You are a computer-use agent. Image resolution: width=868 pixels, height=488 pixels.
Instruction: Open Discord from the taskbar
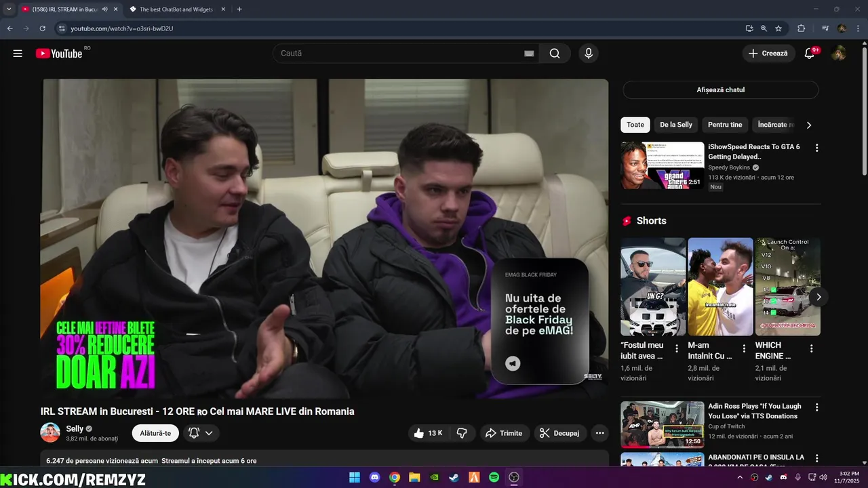coord(374,477)
